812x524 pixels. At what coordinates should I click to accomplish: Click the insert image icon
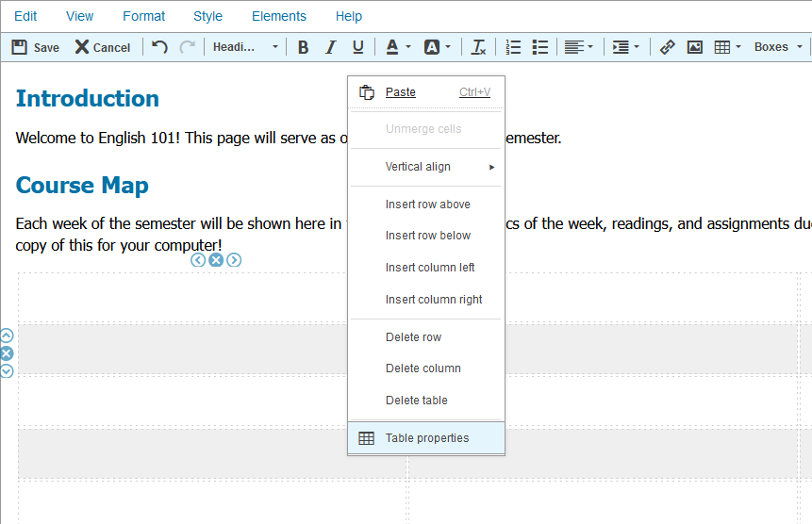point(695,47)
